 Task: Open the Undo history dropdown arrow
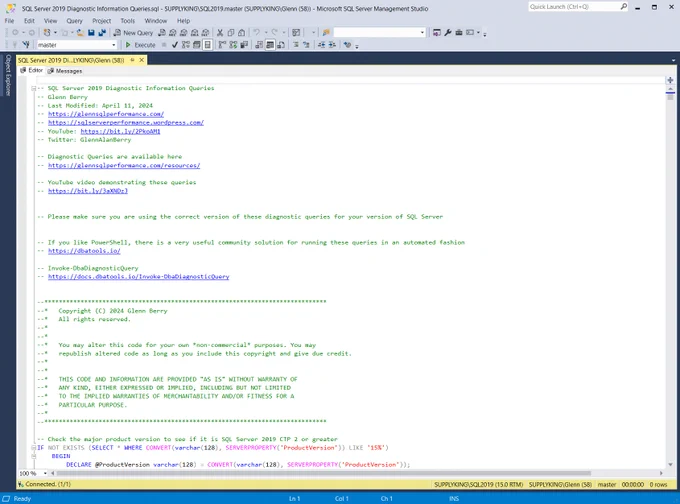(x=265, y=33)
